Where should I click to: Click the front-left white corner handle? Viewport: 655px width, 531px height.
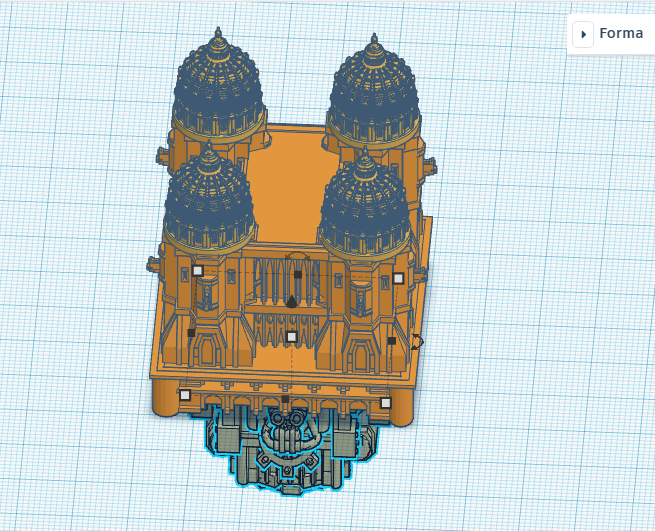coord(185,395)
